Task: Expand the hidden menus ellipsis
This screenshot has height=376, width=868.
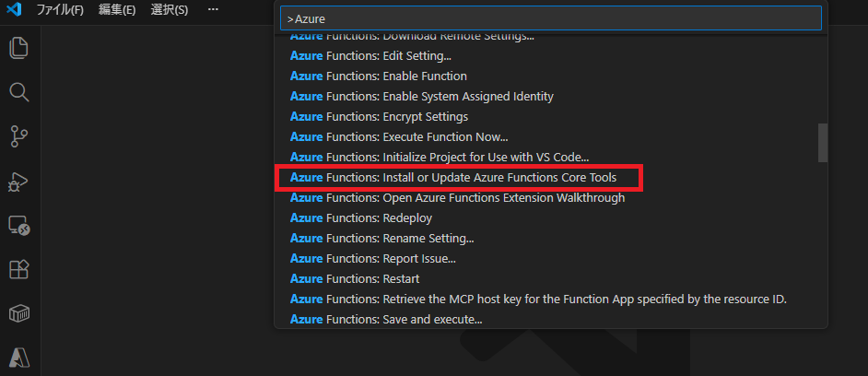Action: click(214, 9)
